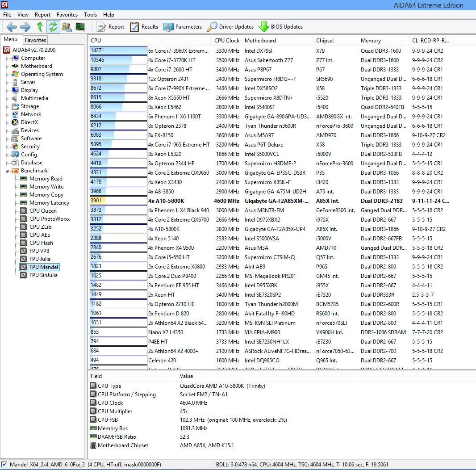The height and width of the screenshot is (470, 476).
Task: Click the Field column header
Action: (132, 376)
